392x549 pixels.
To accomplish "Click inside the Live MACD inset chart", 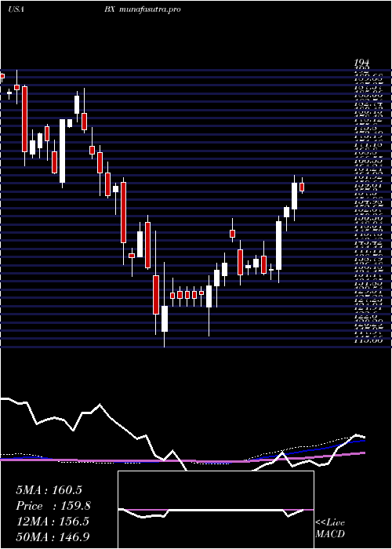I will pyautogui.click(x=216, y=510).
